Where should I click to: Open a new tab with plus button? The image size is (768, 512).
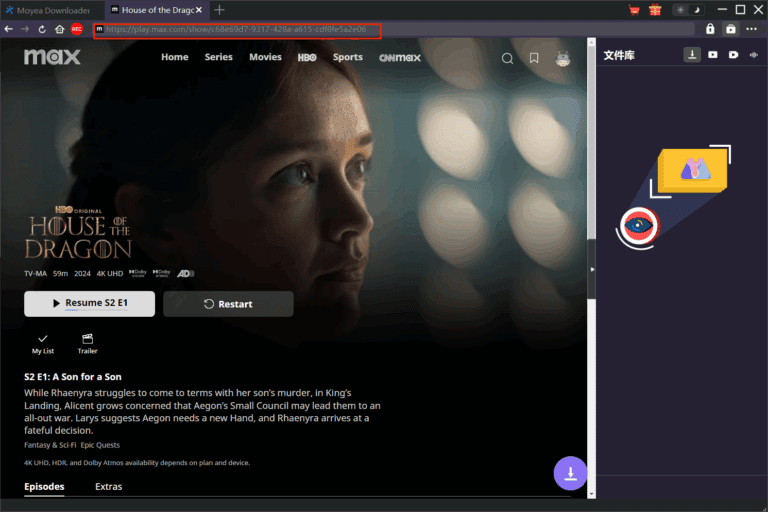219,10
